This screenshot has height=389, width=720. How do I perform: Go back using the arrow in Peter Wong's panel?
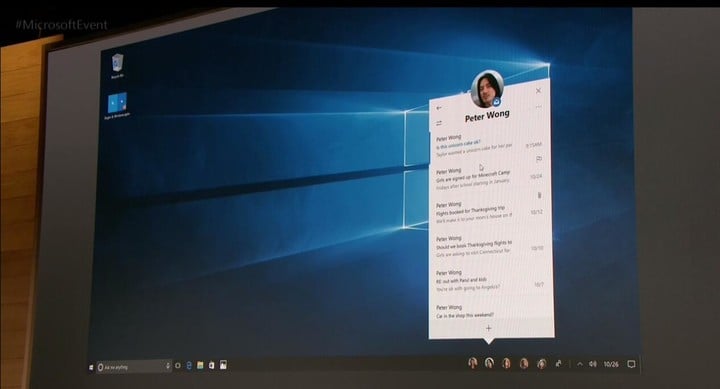[439, 108]
